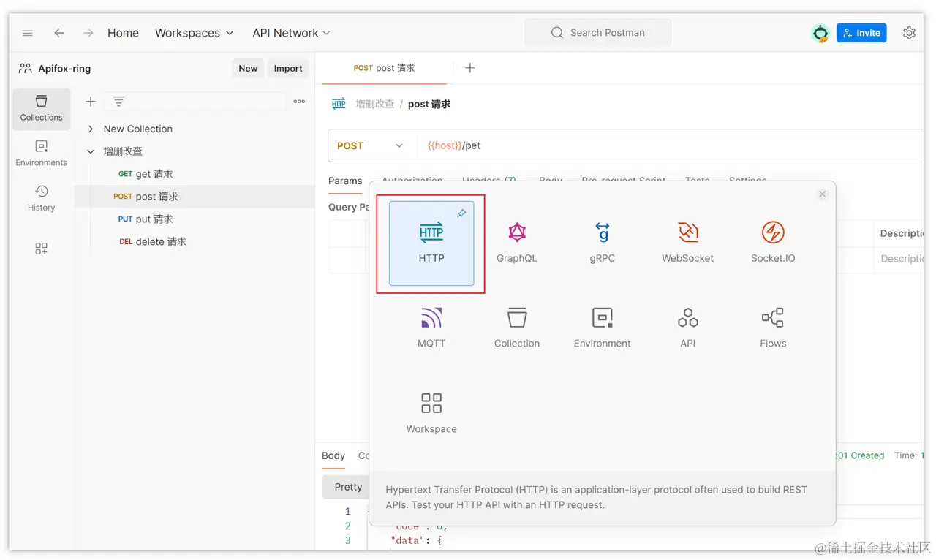Open the user avatar menu
Image resolution: width=936 pixels, height=560 pixels.
pyautogui.click(x=820, y=33)
